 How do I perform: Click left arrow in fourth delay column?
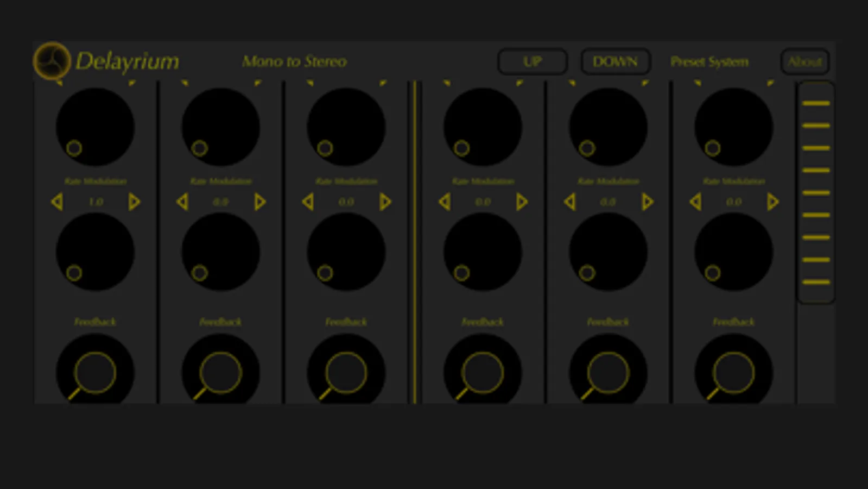coord(445,202)
